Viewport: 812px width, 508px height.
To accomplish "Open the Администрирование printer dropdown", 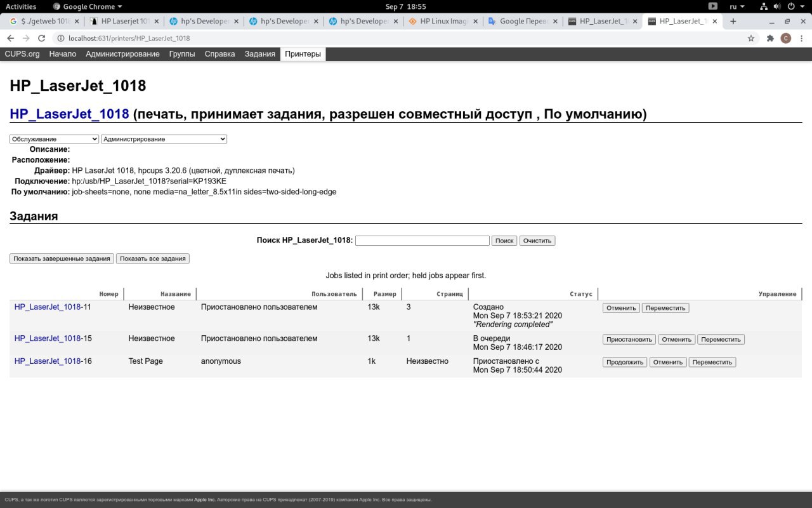I will click(x=164, y=139).
